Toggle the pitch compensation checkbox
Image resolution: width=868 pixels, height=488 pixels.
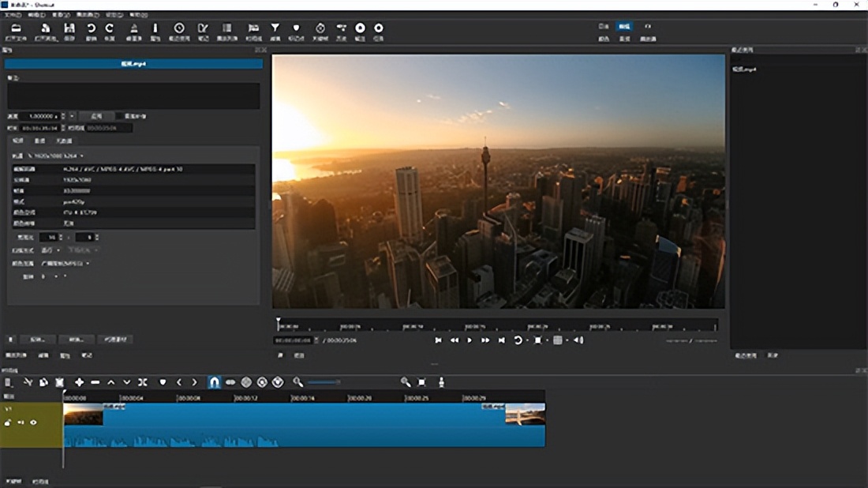pyautogui.click(x=119, y=116)
